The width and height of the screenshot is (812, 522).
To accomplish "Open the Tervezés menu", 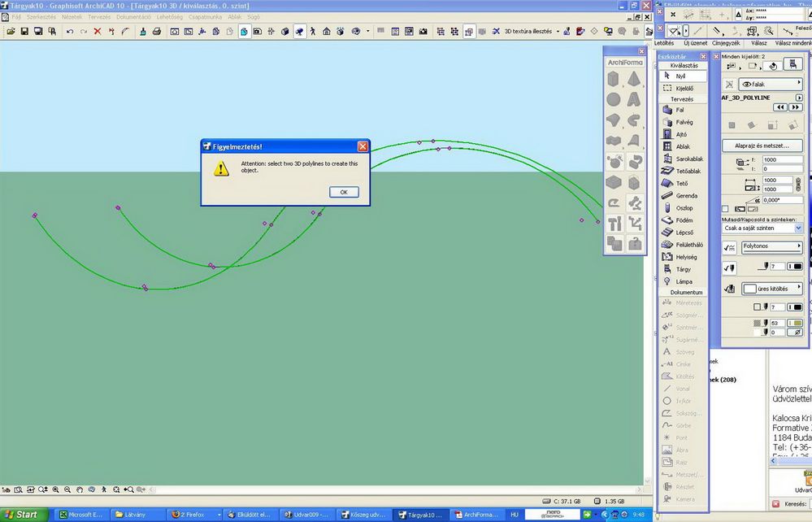I will 99,17.
